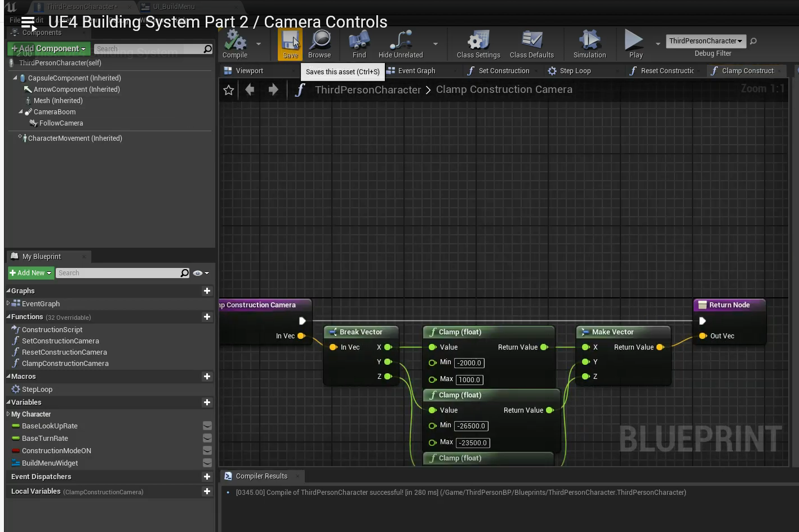This screenshot has height=532, width=799.
Task: Switch to the Event Graph tab
Action: pyautogui.click(x=416, y=71)
